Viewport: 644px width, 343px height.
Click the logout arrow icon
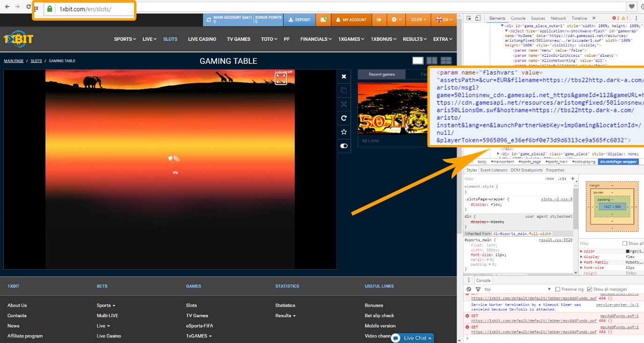[x=379, y=20]
